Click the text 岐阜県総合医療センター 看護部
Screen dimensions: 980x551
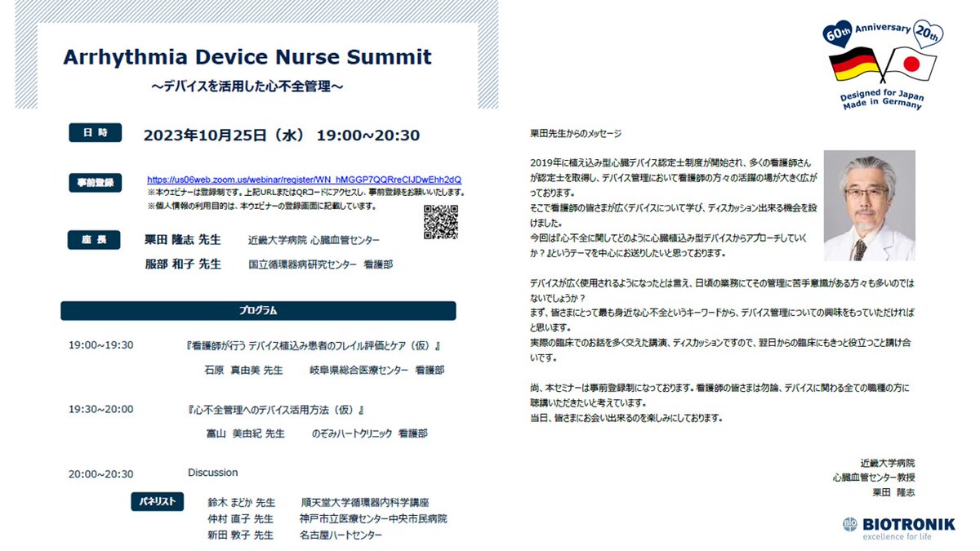click(x=376, y=370)
